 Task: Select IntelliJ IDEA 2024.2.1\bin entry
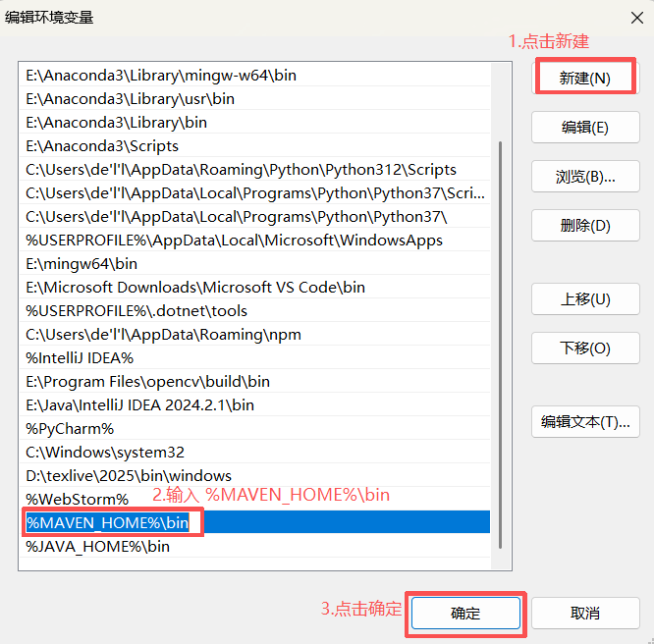(255, 405)
